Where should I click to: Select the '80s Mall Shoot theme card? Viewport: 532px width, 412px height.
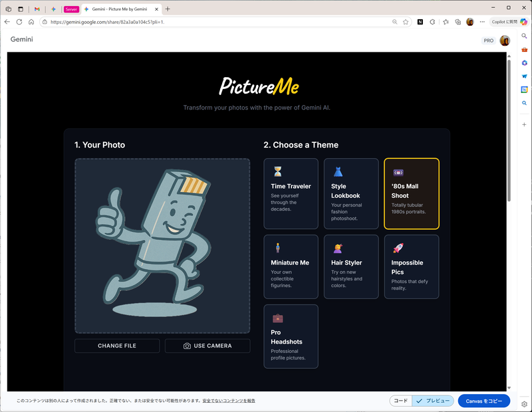click(x=412, y=193)
